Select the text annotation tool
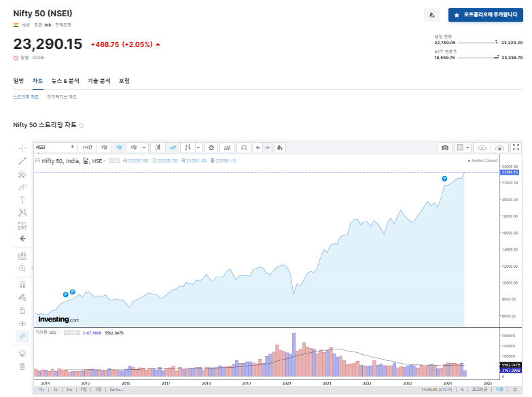This screenshot has width=532, height=397. click(22, 200)
